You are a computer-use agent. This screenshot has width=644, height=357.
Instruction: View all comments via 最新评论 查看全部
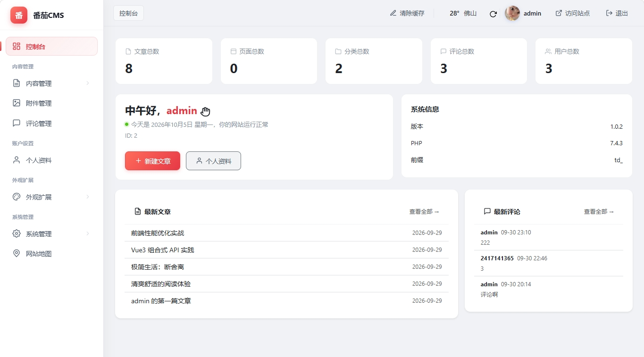pyautogui.click(x=599, y=212)
